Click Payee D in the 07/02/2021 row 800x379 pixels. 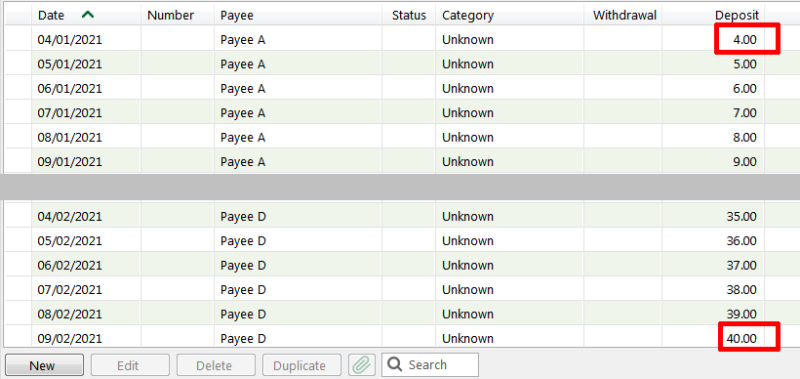pyautogui.click(x=243, y=289)
